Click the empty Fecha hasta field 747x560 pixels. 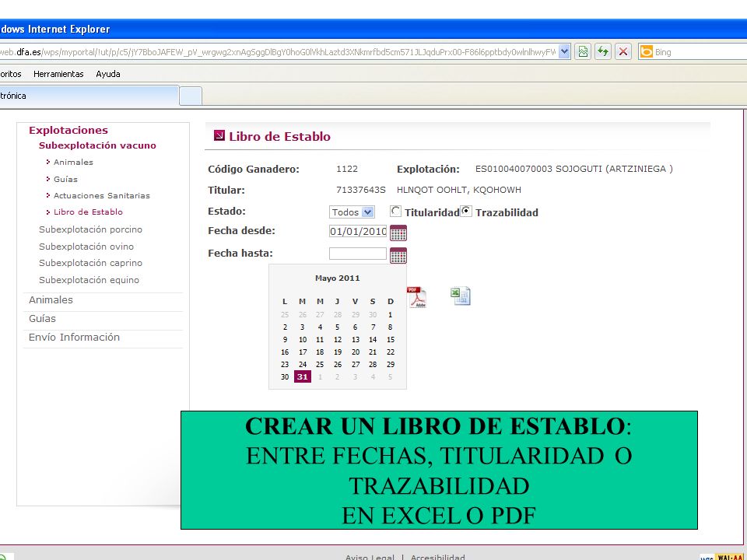click(x=358, y=254)
